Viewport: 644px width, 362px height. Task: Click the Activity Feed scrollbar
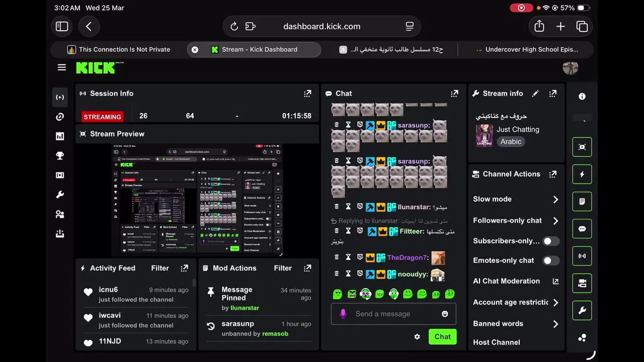194,283
